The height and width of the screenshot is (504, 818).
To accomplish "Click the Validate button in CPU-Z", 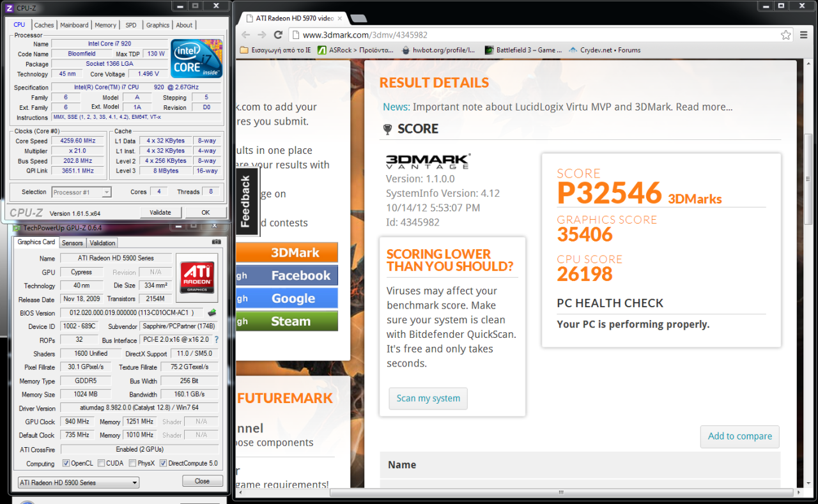I will [x=160, y=212].
